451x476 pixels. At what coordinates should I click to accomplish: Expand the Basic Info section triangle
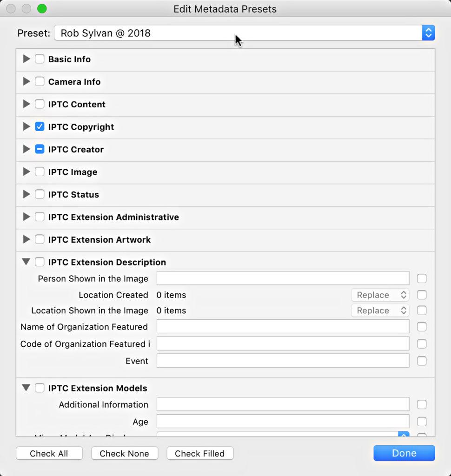[x=27, y=59]
